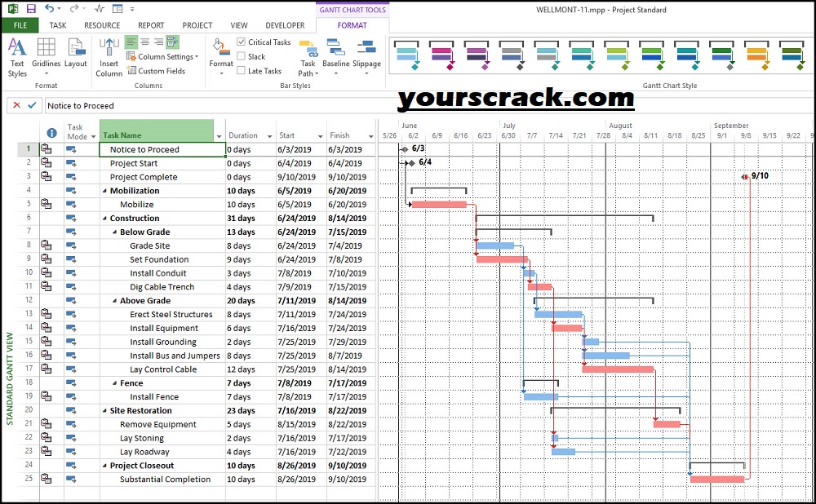Switch to the VIEW tab

point(239,25)
